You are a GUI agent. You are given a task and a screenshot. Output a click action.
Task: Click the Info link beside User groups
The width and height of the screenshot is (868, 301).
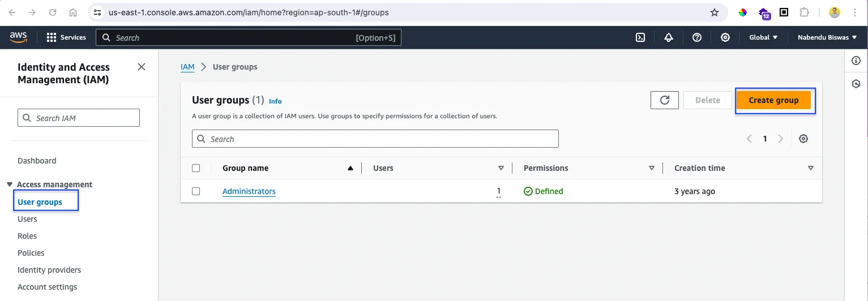click(275, 101)
